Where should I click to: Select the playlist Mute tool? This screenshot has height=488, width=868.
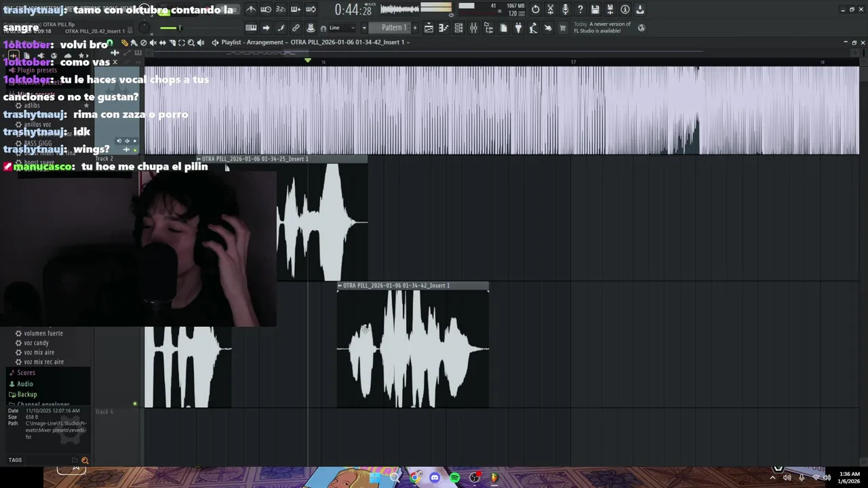pyautogui.click(x=153, y=43)
